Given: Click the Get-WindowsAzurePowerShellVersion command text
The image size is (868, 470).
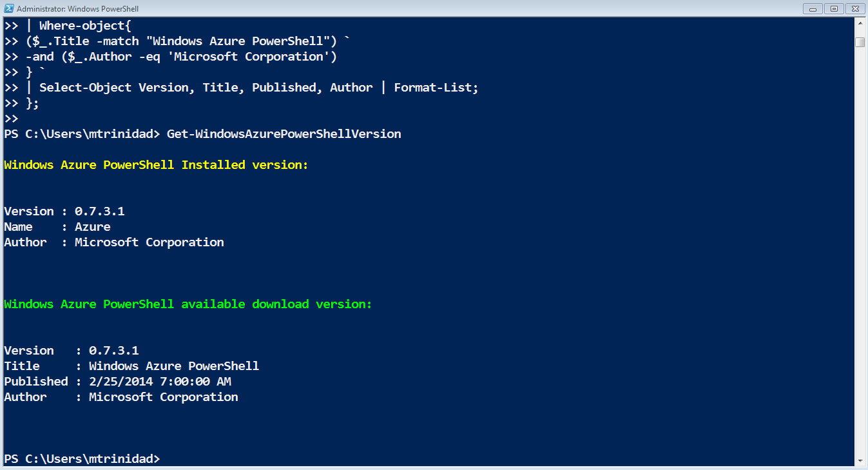Looking at the screenshot, I should 284,134.
